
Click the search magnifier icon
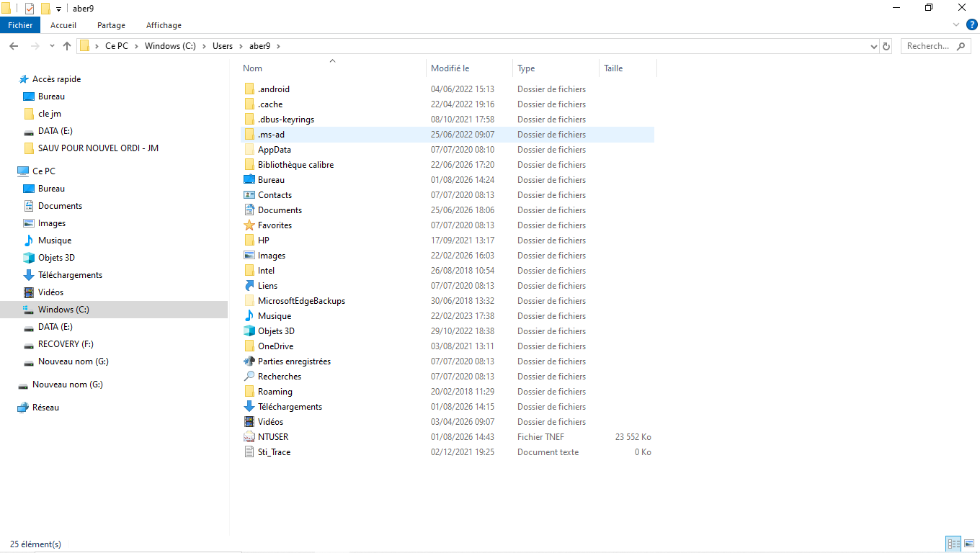click(961, 46)
